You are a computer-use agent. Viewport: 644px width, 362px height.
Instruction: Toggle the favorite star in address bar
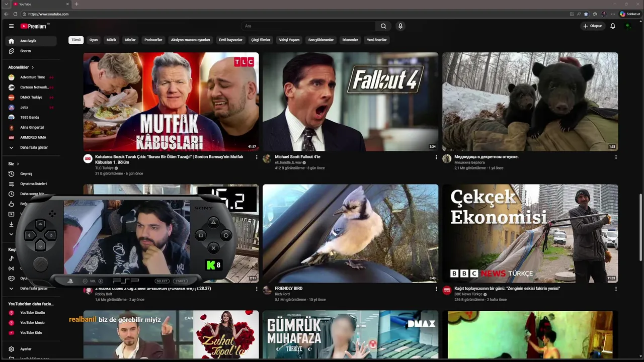pos(586,14)
